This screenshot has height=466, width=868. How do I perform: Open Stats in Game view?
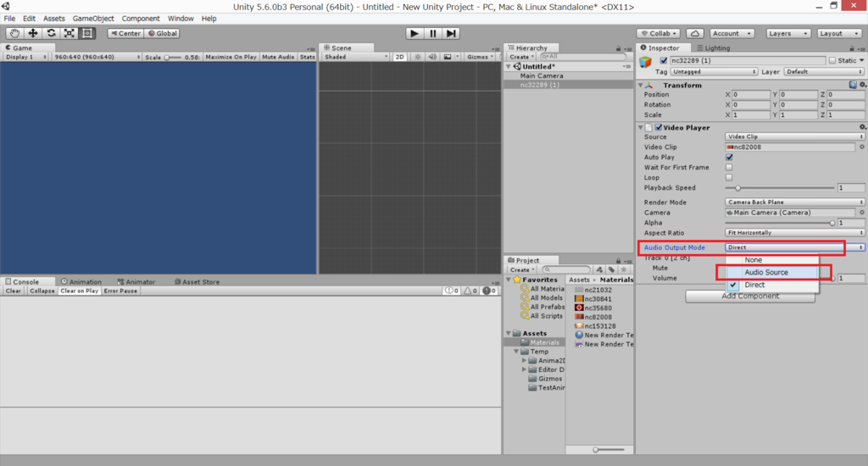tap(307, 57)
